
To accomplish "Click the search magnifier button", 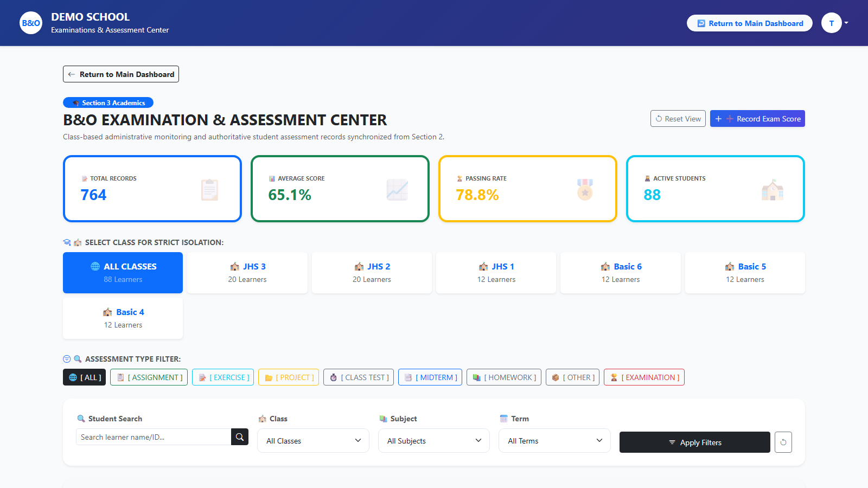I will coord(240,437).
